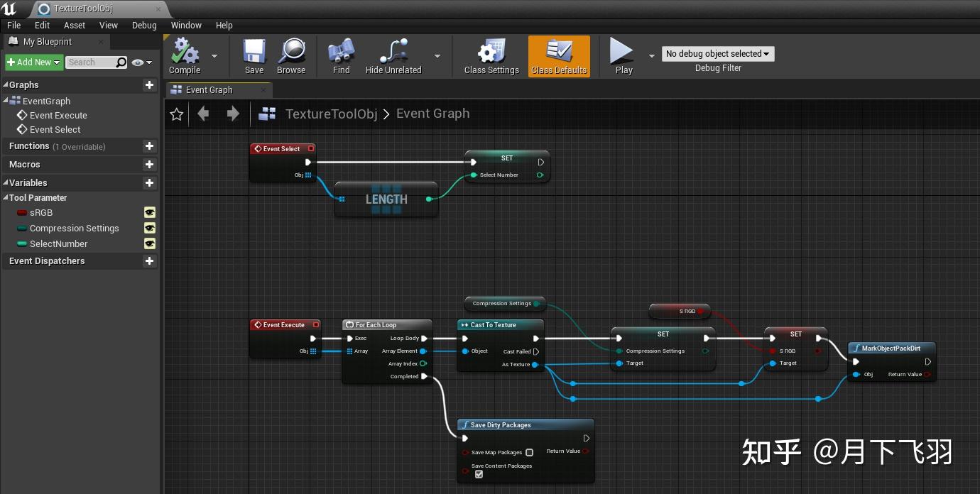Click the favorite star in the graph breadcrumb
980x494 pixels.
tap(176, 114)
